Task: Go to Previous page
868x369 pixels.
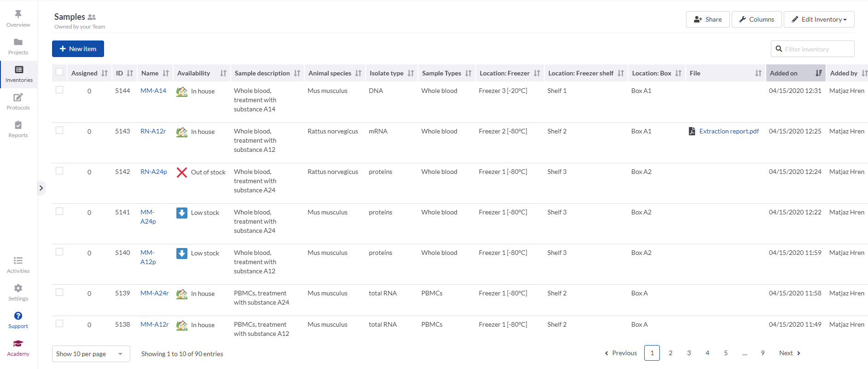Action: pyautogui.click(x=621, y=353)
